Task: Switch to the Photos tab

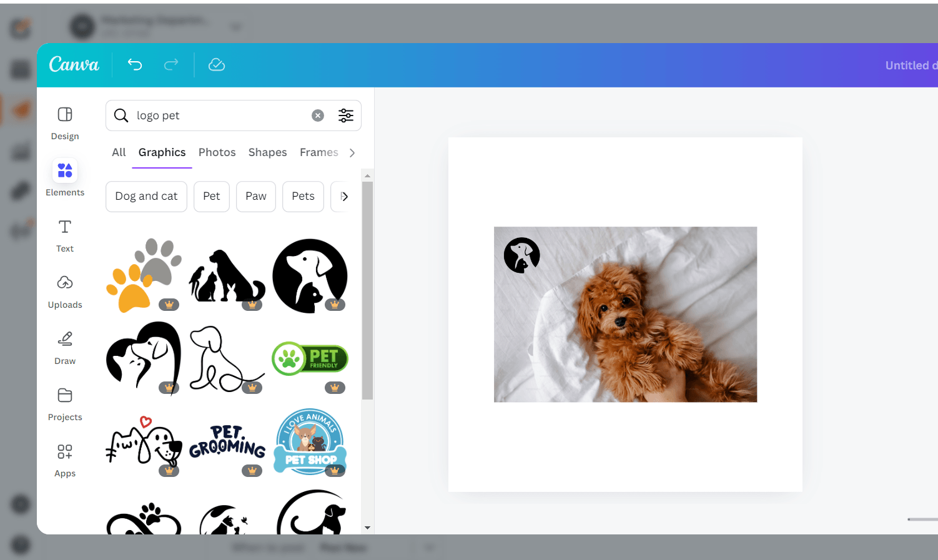Action: [217, 152]
